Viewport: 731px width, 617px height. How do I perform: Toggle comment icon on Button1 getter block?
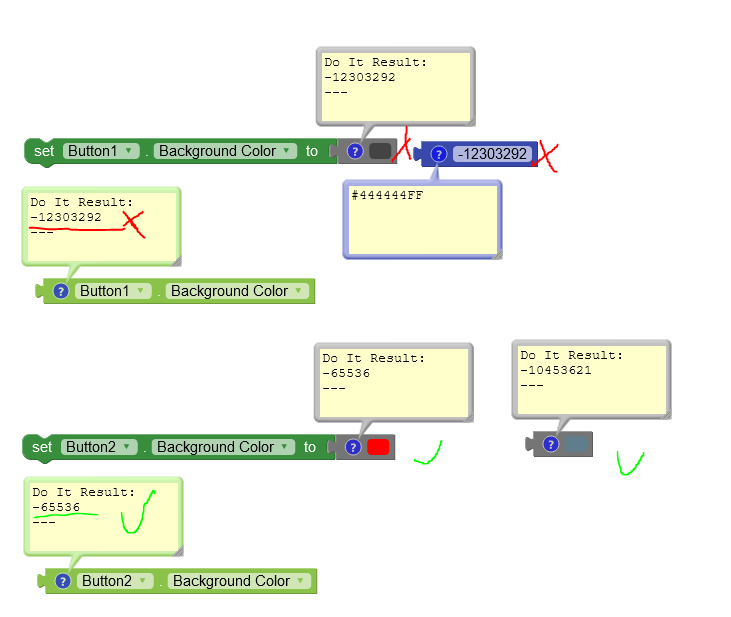coord(61,291)
